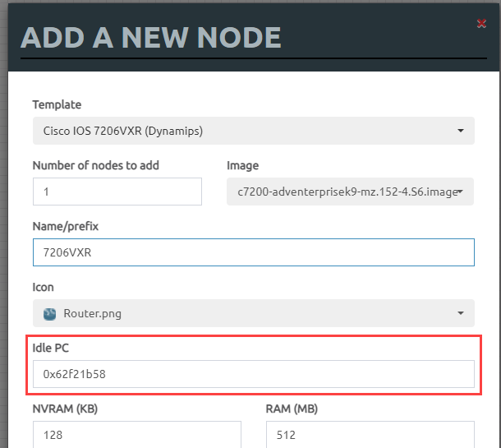Click the NVRAM (KB) label

click(x=65, y=409)
